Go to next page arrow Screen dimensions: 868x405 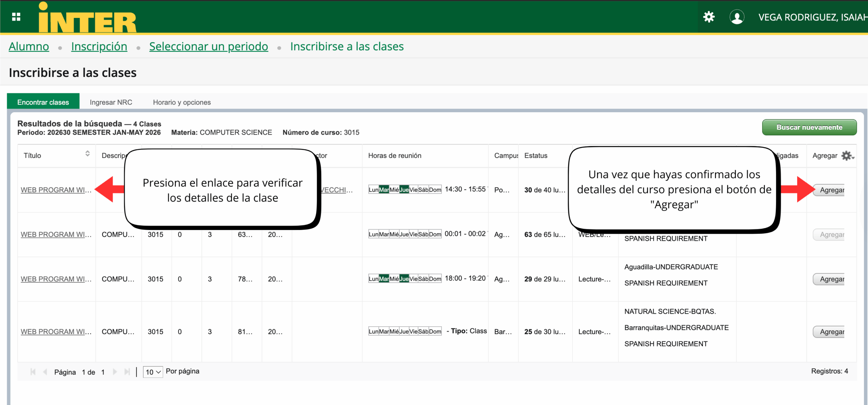pos(115,372)
